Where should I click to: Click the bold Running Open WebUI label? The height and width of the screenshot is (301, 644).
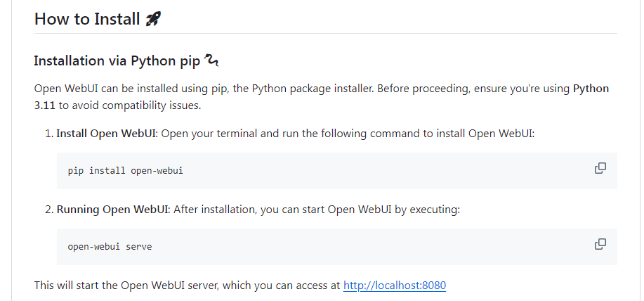[x=112, y=209]
